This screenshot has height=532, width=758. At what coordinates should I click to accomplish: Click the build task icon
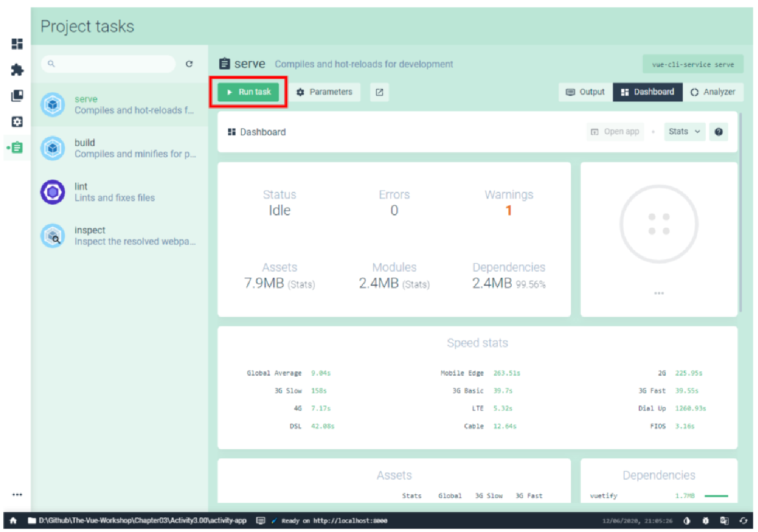tap(53, 148)
